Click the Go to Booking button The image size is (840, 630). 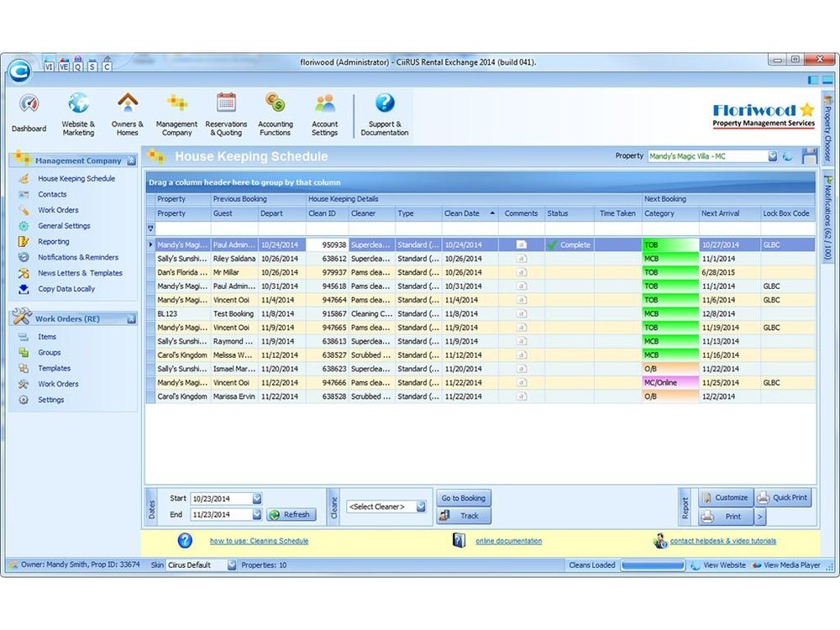pyautogui.click(x=464, y=497)
